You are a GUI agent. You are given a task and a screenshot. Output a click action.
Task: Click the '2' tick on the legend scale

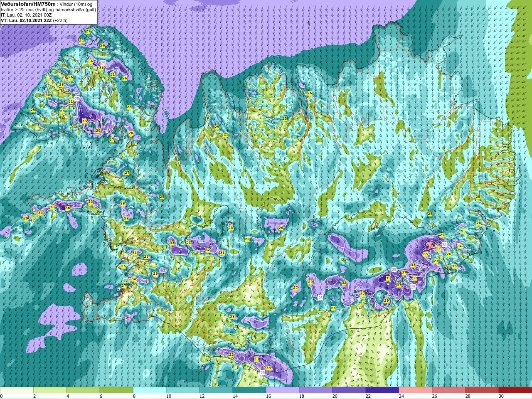point(34,396)
